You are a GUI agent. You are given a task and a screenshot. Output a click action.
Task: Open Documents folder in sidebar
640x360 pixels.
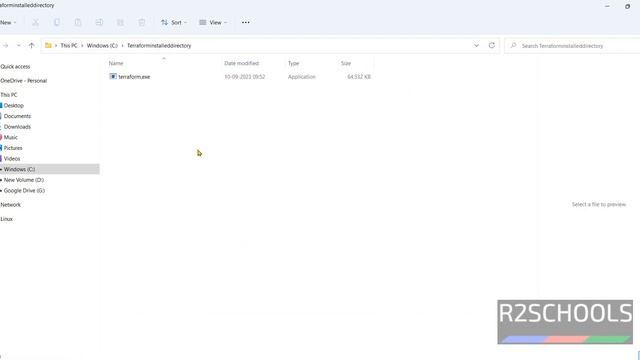(x=17, y=116)
